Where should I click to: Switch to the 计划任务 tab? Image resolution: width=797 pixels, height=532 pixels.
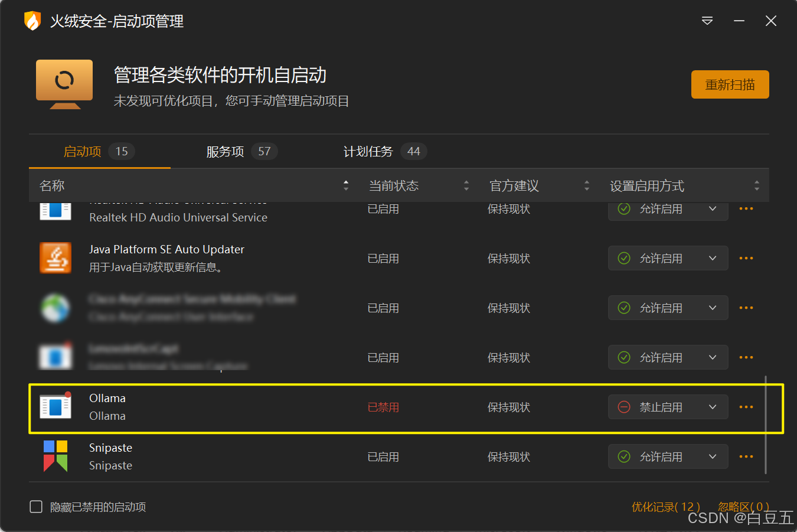pos(385,152)
